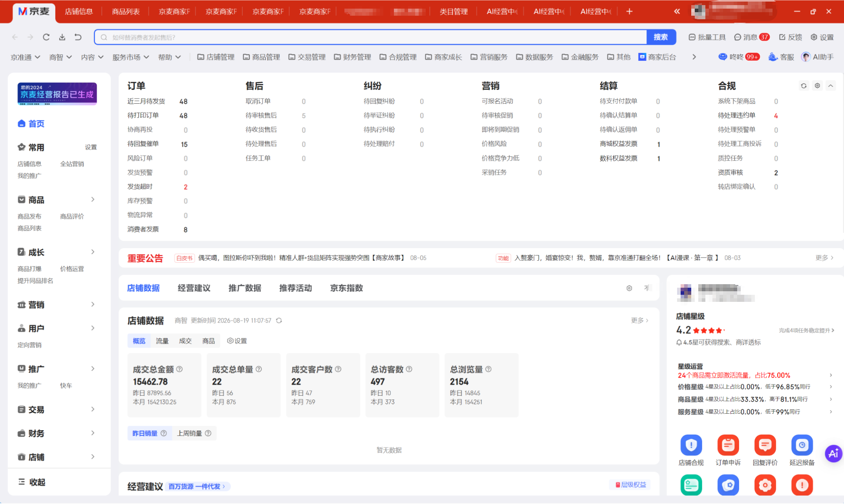Image resolution: width=844 pixels, height=504 pixels.
Task: Launch the AI助手 assistant
Action: 817,57
